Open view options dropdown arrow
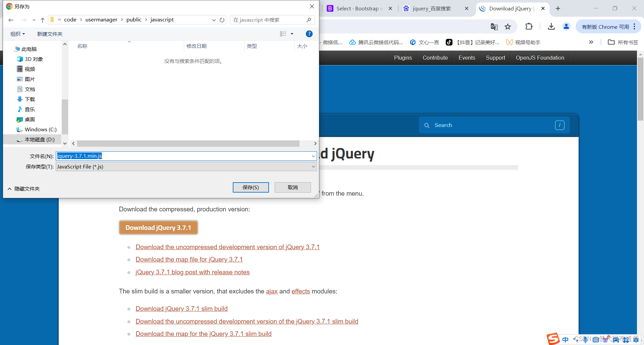This screenshot has width=644, height=345. 292,34
